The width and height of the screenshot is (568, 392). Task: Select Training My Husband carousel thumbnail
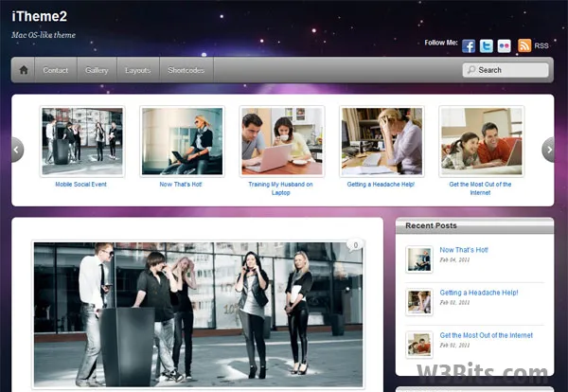(x=282, y=141)
